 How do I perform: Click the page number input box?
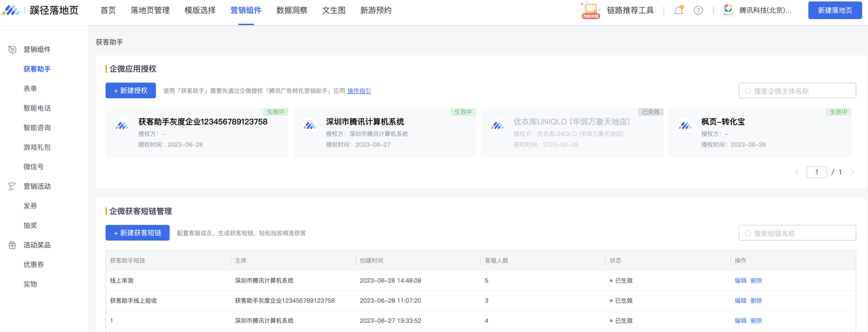(816, 172)
